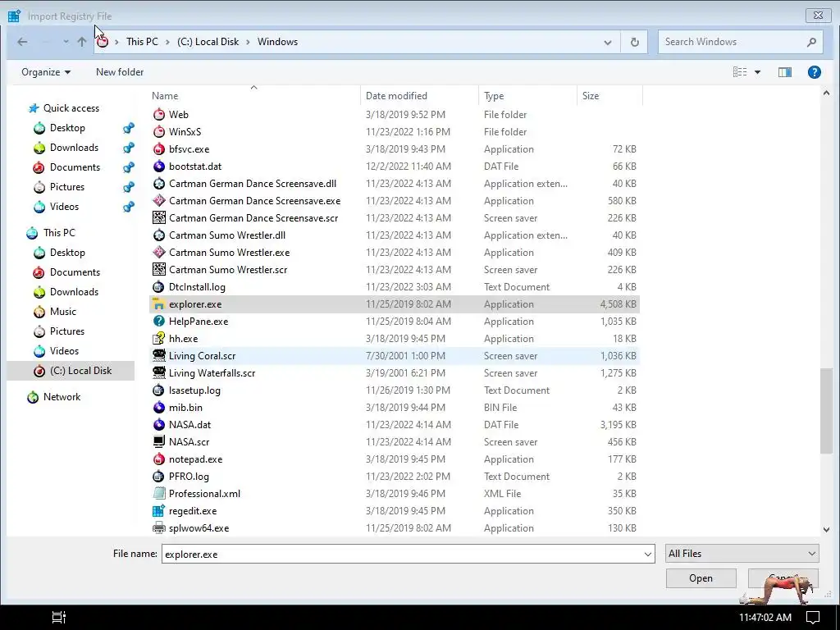The image size is (840, 630).
Task: Select Cartman Sumo Wrestler.dll icon
Action: click(159, 235)
